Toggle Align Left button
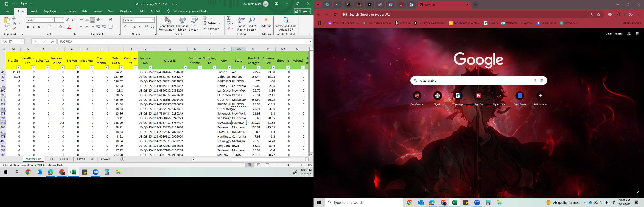644x207 pixels. 81,27
